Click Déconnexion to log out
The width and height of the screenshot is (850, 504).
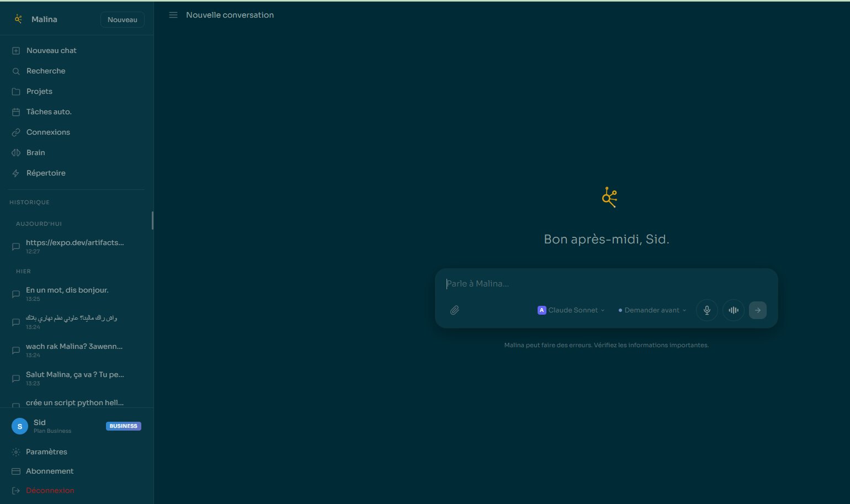click(77, 490)
